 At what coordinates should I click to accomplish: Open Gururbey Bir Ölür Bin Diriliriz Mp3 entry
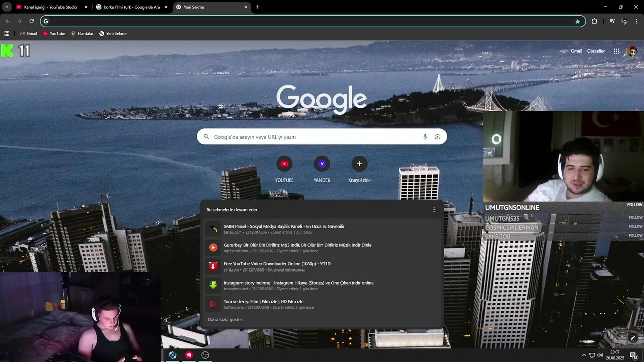pos(322,248)
